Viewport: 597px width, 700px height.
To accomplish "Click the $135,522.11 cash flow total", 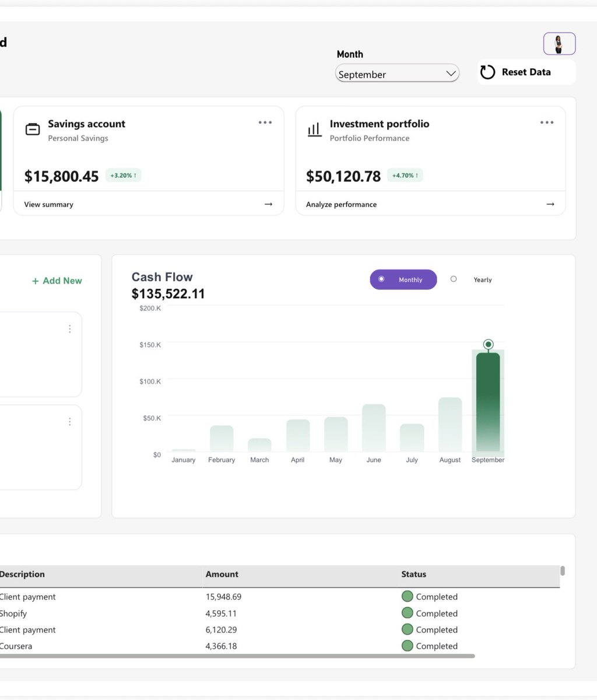I will coord(168,294).
